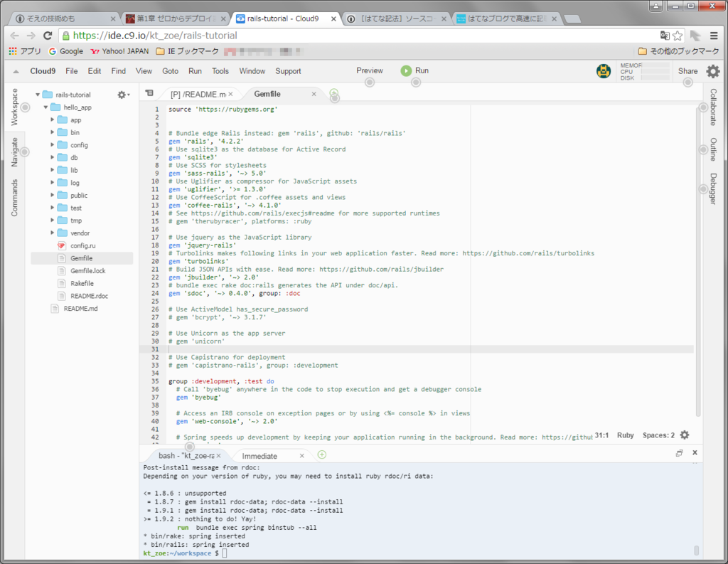Maximize the console panel icon

coord(679,453)
